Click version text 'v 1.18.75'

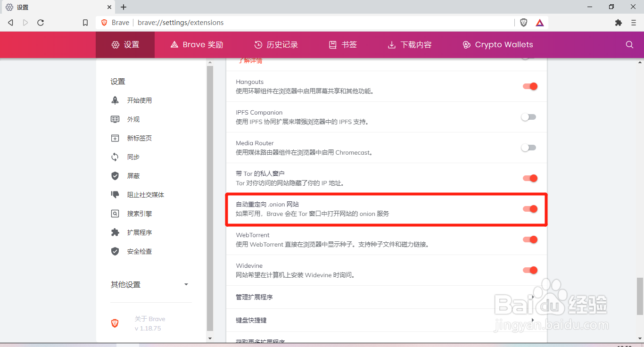click(x=148, y=328)
